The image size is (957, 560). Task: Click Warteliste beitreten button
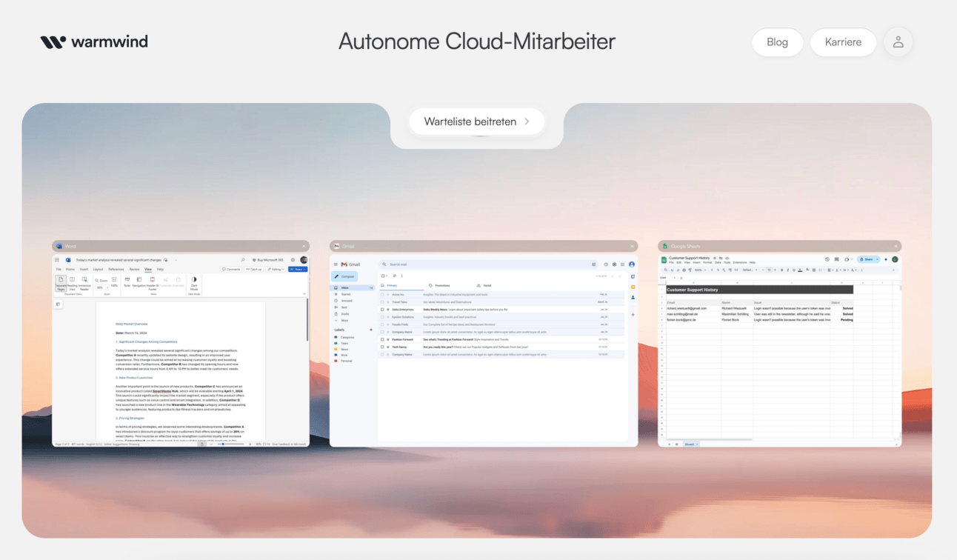click(x=477, y=121)
